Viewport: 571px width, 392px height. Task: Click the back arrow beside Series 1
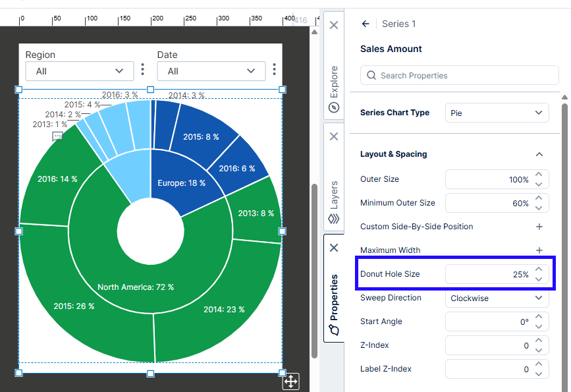[x=366, y=24]
